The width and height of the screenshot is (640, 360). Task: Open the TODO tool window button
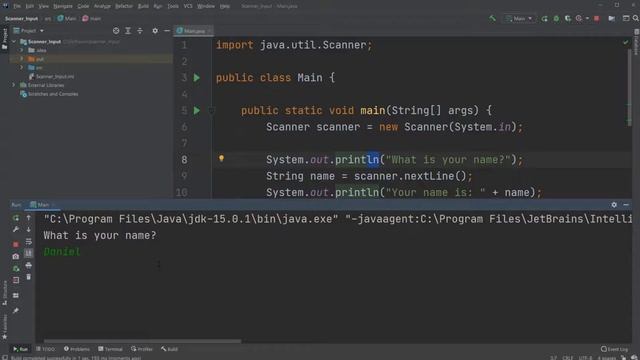[46, 349]
